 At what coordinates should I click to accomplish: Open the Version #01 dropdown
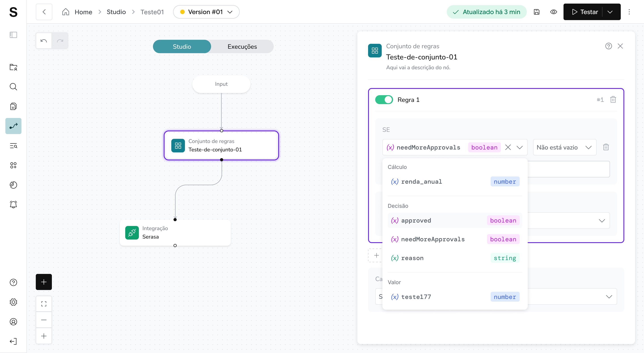(206, 12)
